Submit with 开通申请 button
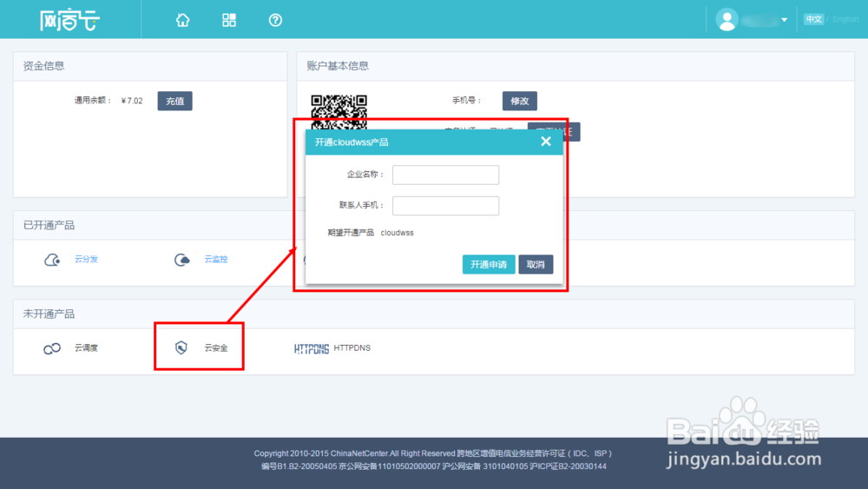Image resolution: width=868 pixels, height=489 pixels. pos(489,264)
